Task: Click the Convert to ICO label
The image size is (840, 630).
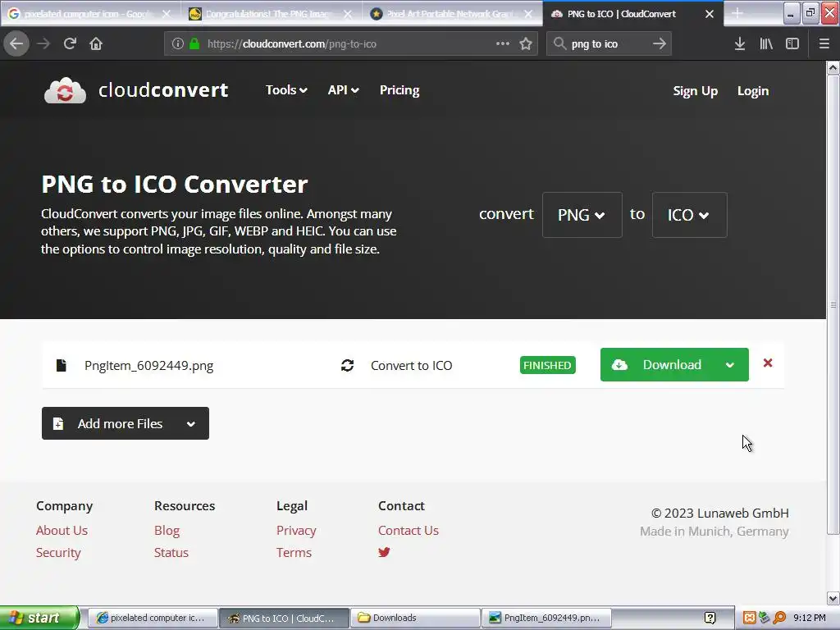Action: pos(412,365)
